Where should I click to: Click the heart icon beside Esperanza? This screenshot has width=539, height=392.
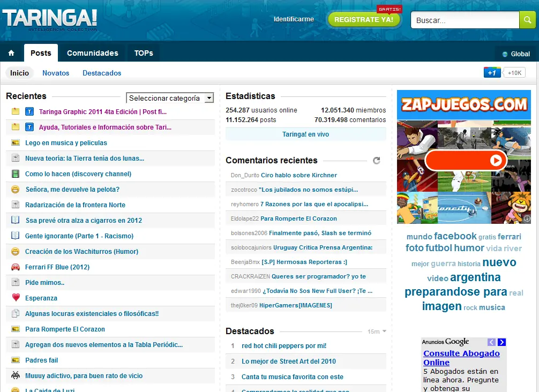pyautogui.click(x=16, y=298)
